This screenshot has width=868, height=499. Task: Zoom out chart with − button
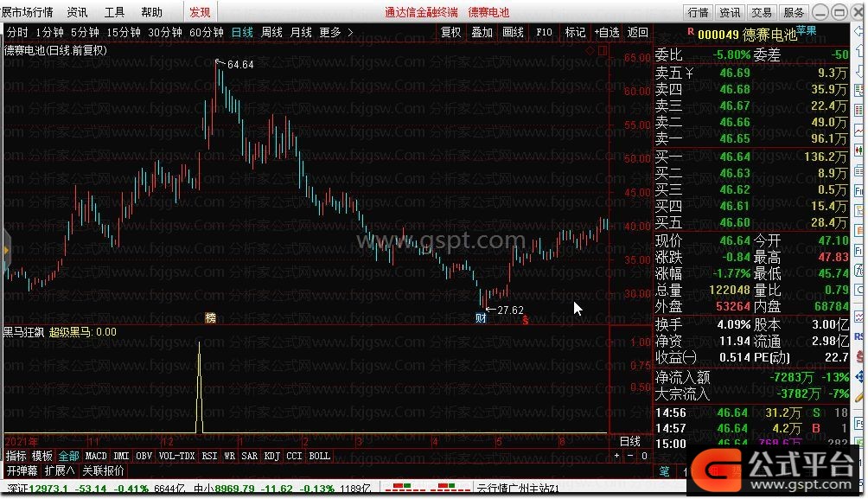[630, 456]
